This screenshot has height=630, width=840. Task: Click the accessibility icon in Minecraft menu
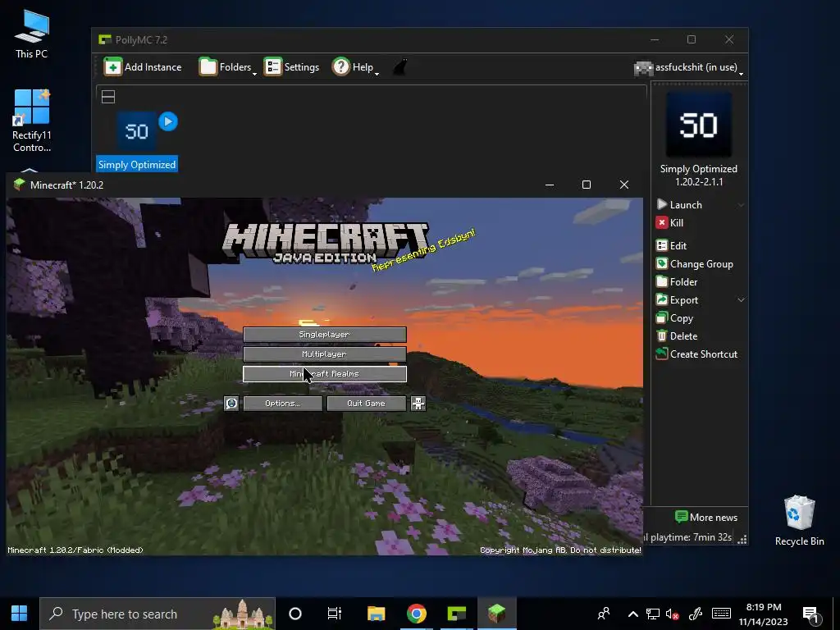(418, 404)
